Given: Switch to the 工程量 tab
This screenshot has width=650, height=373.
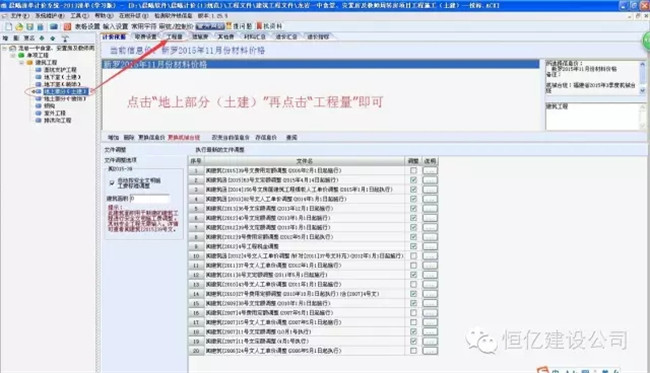Looking at the screenshot, I should pos(175,37).
